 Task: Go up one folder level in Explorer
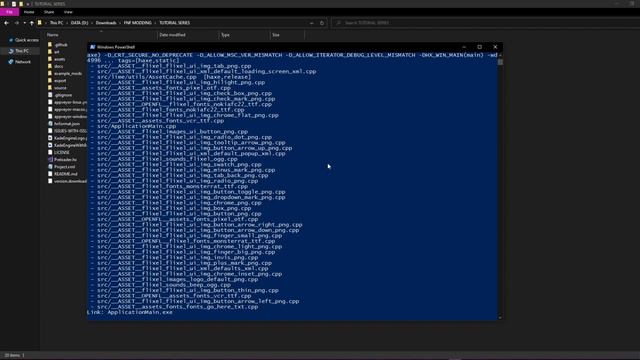click(31, 23)
